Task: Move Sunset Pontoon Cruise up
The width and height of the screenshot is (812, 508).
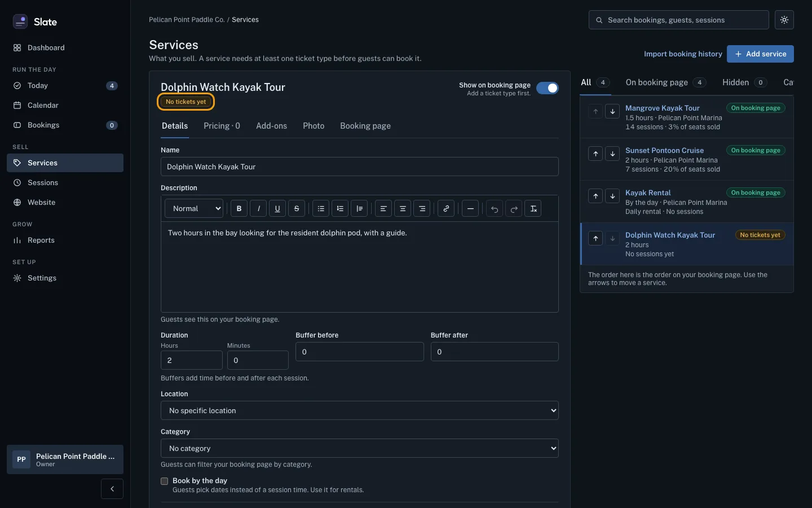Action: pos(595,154)
